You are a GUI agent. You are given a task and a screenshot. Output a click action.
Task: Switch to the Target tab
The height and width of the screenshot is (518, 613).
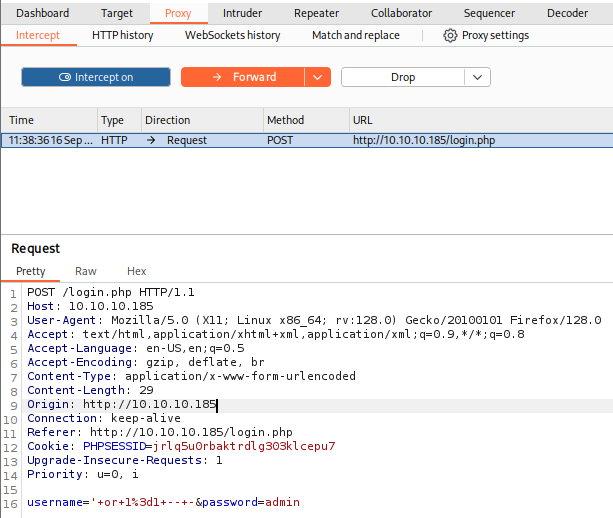tap(117, 13)
